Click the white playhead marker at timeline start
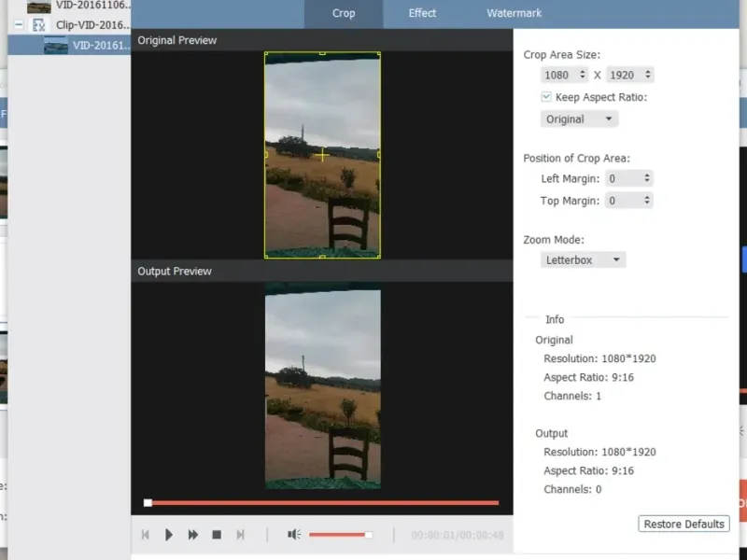The height and width of the screenshot is (560, 747). click(148, 503)
